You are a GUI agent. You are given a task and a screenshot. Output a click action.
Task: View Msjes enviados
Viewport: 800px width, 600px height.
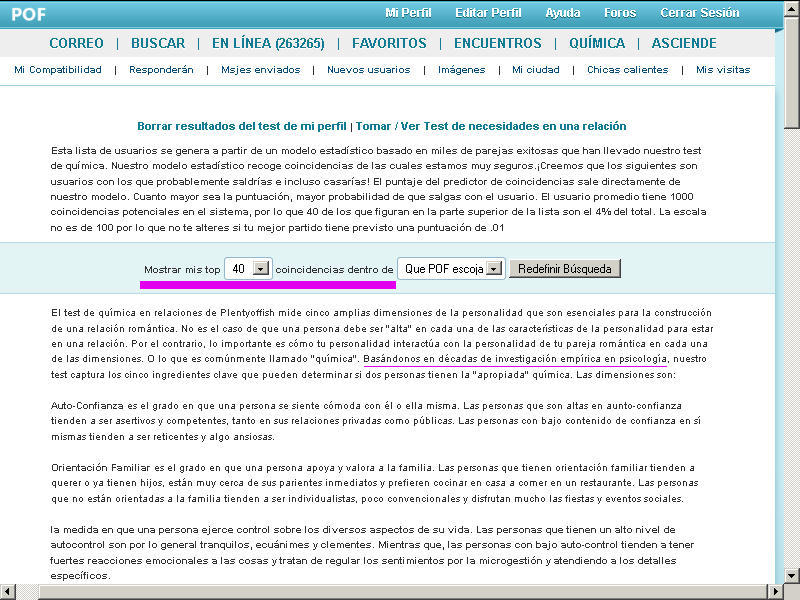coord(261,70)
